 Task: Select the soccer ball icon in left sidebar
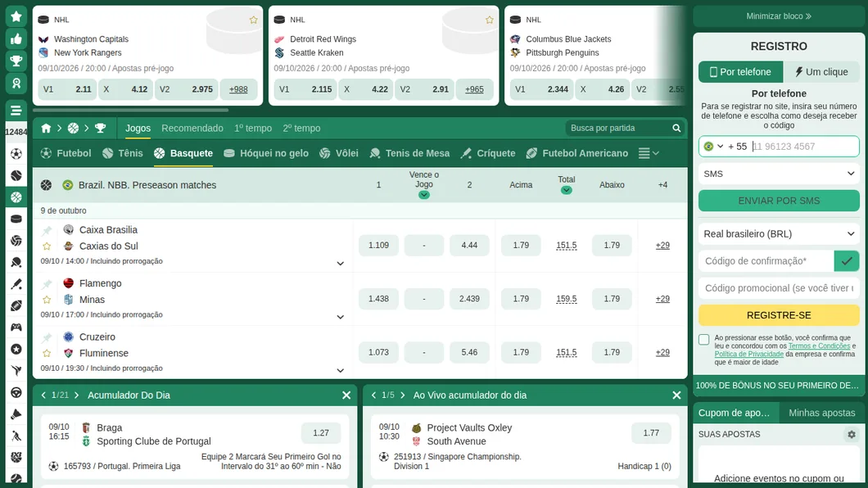pyautogui.click(x=16, y=153)
